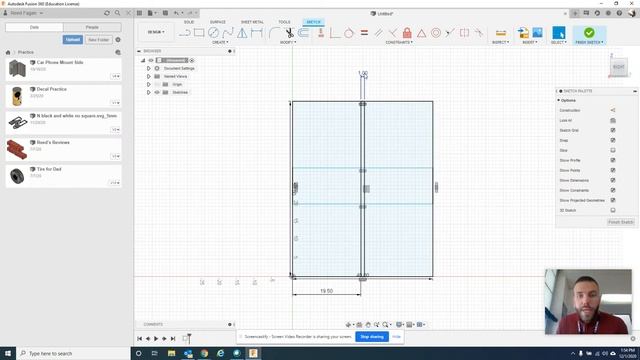The width and height of the screenshot is (640, 360).
Task: Select the Spline sketch tool
Action: 228,33
